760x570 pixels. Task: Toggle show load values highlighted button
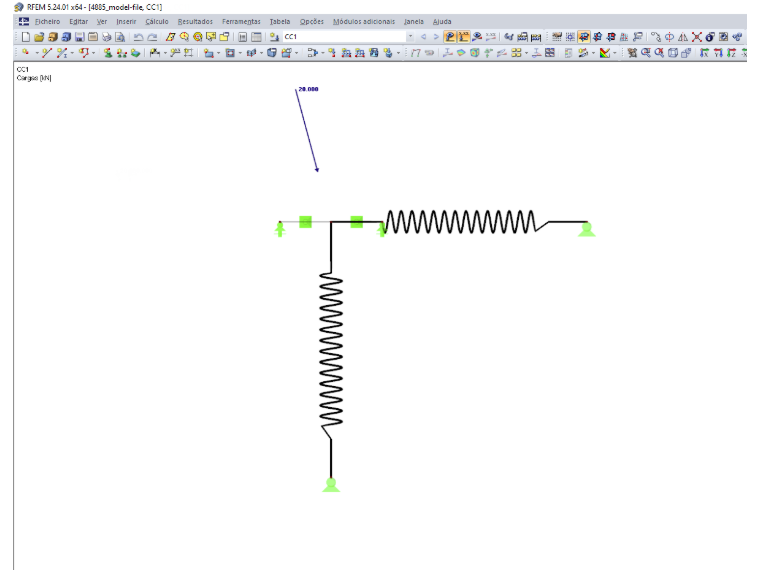point(463,37)
